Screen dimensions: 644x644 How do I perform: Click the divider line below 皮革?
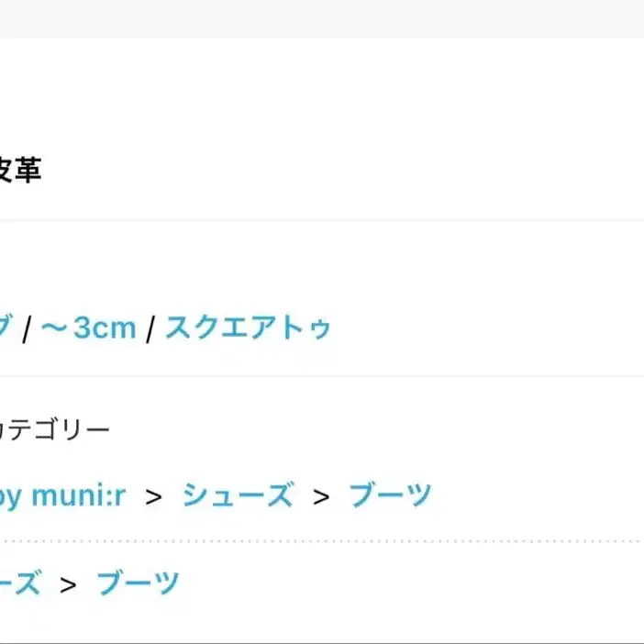[322, 220]
